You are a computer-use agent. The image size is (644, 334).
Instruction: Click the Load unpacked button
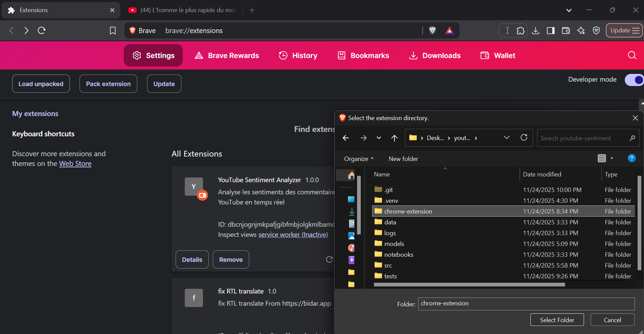click(x=41, y=84)
